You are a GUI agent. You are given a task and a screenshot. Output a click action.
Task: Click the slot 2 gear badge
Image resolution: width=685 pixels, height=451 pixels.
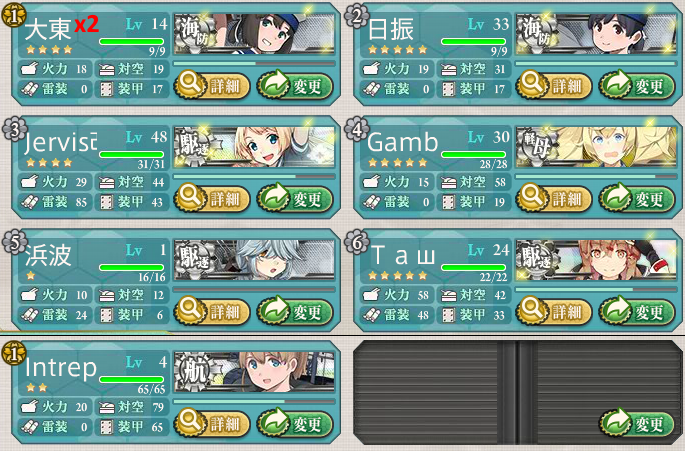(x=356, y=16)
